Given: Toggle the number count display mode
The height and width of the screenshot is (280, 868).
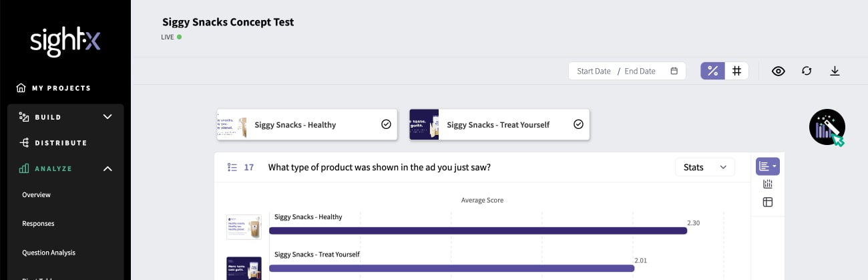Looking at the screenshot, I should point(736,71).
